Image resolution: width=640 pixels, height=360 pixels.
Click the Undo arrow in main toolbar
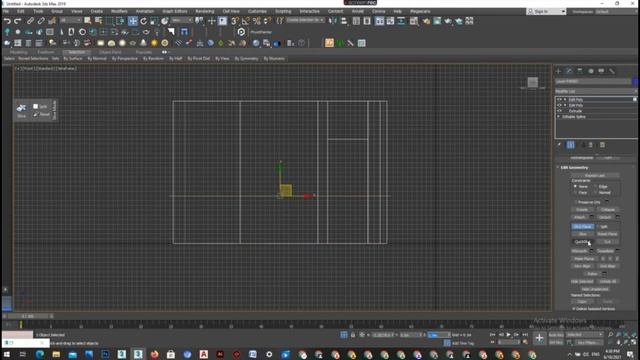point(7,21)
